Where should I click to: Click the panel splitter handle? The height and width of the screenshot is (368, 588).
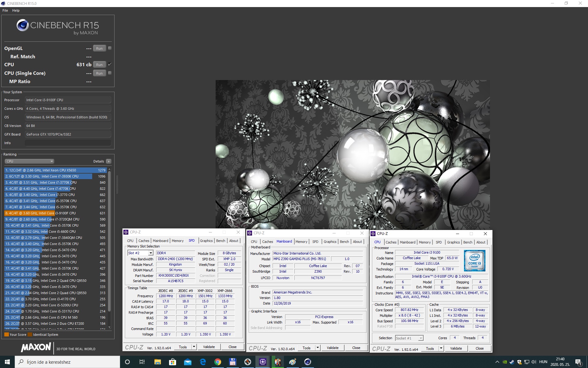coord(117,184)
